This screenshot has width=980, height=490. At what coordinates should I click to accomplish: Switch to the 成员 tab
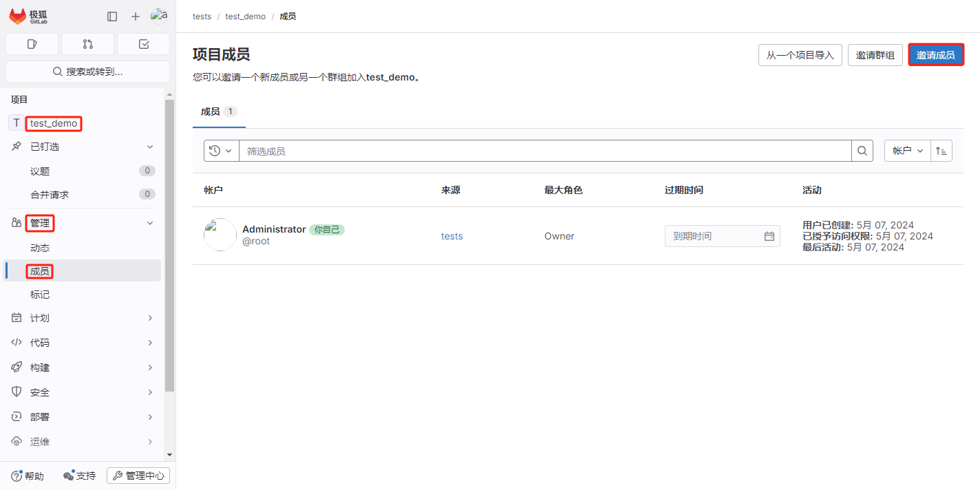point(212,111)
